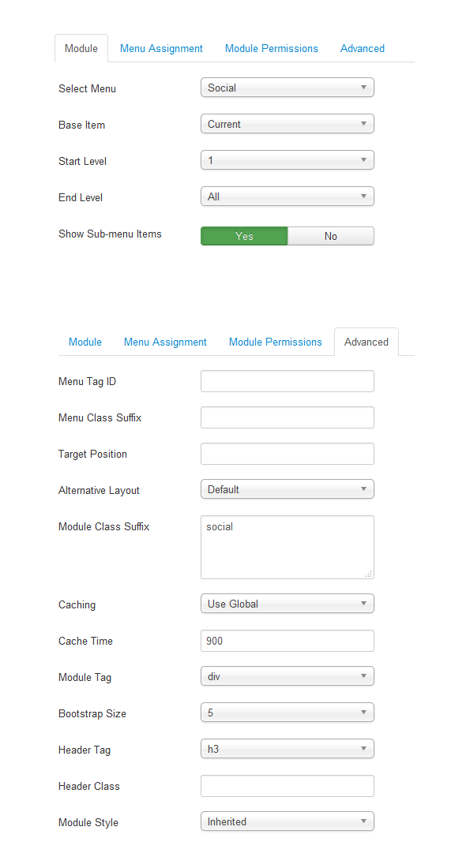The image size is (466, 868).
Task: Open the Select Menu dropdown showing Social
Action: pos(287,88)
